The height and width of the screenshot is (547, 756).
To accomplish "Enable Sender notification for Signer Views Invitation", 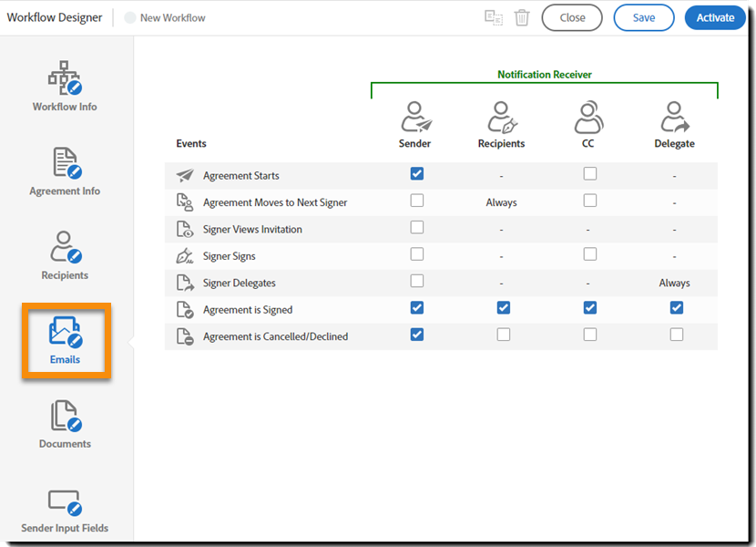I will pyautogui.click(x=416, y=227).
